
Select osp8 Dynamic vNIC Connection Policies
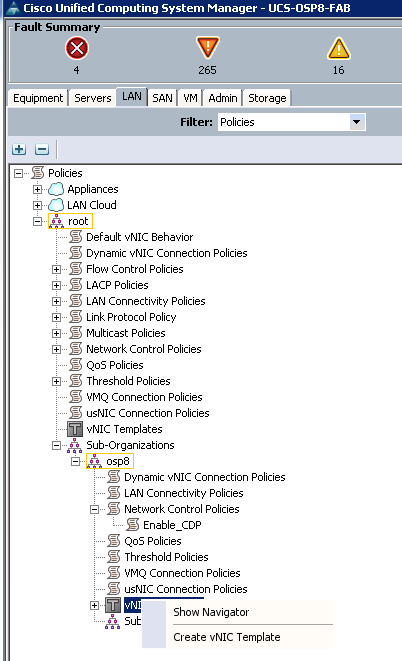[x=204, y=477]
